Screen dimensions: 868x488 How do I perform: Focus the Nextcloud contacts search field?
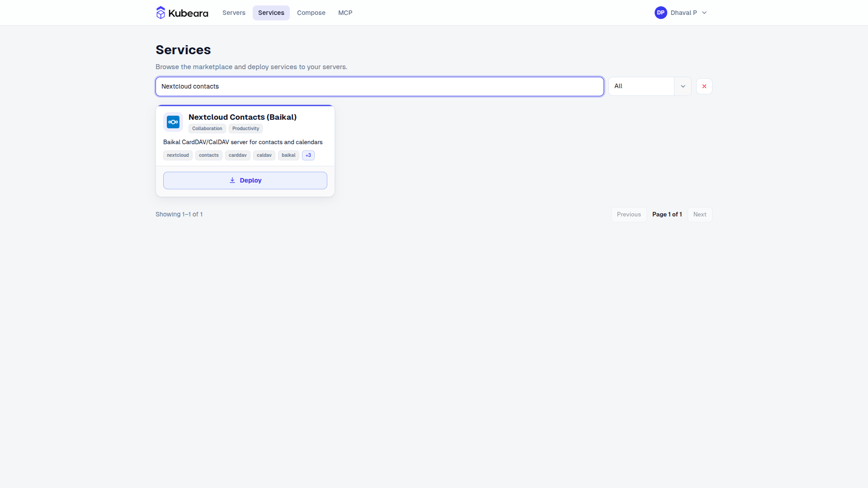380,86
